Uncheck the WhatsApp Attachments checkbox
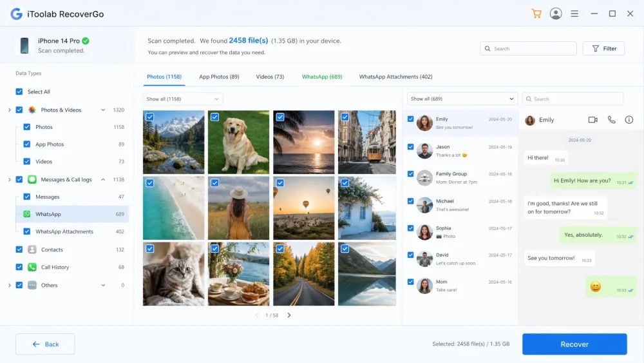This screenshot has width=644, height=363. pos(26,231)
